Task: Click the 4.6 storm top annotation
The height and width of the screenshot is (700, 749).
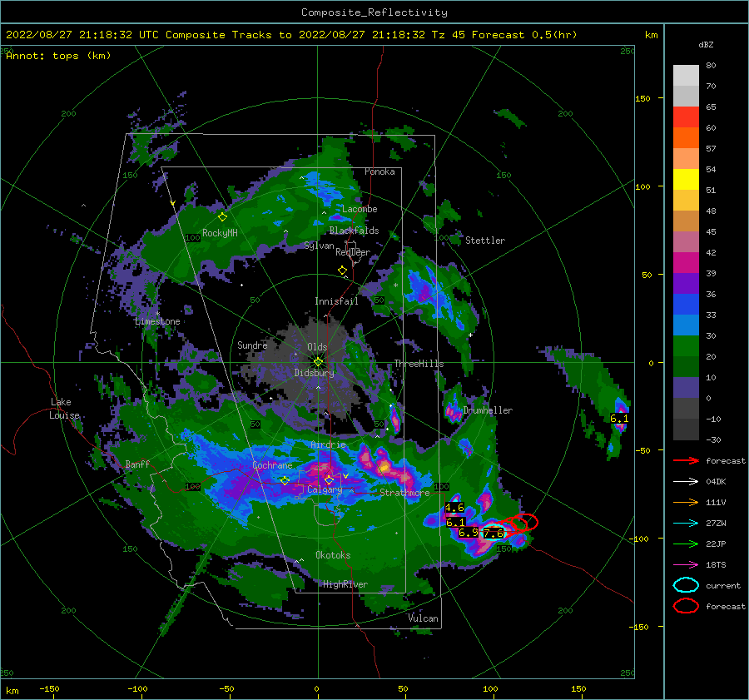Action: [454, 508]
